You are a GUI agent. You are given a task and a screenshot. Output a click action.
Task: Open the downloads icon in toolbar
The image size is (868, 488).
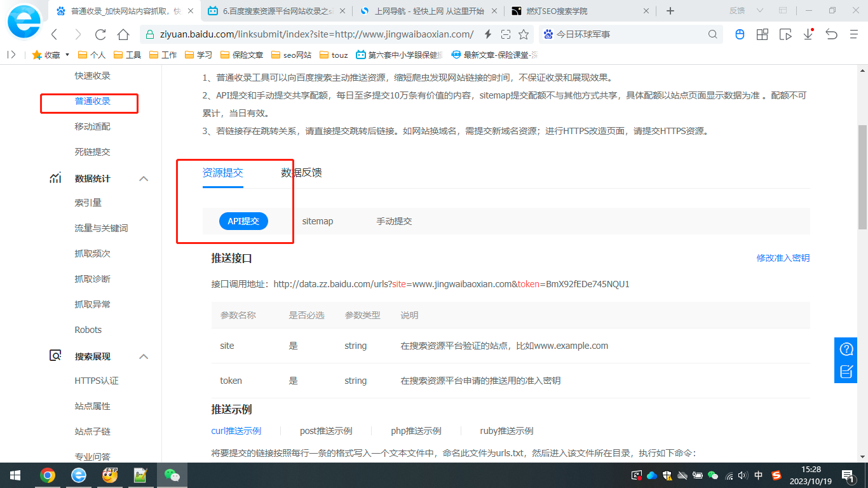(808, 34)
